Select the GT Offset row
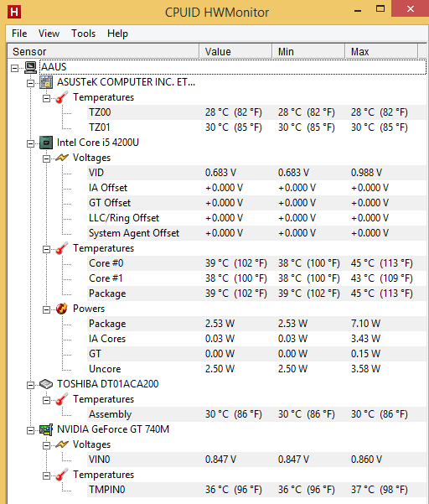This screenshot has width=429, height=504. [256, 203]
